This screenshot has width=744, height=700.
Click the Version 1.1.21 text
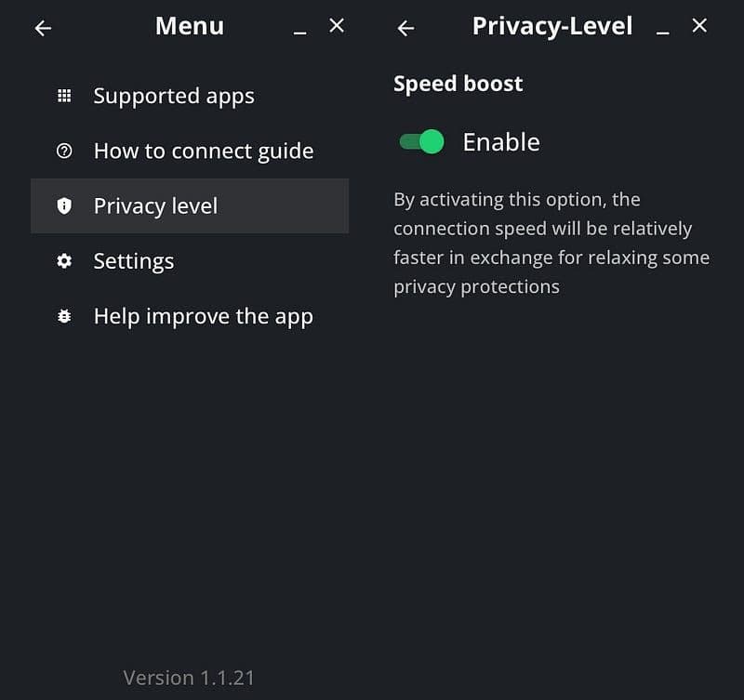[189, 678]
